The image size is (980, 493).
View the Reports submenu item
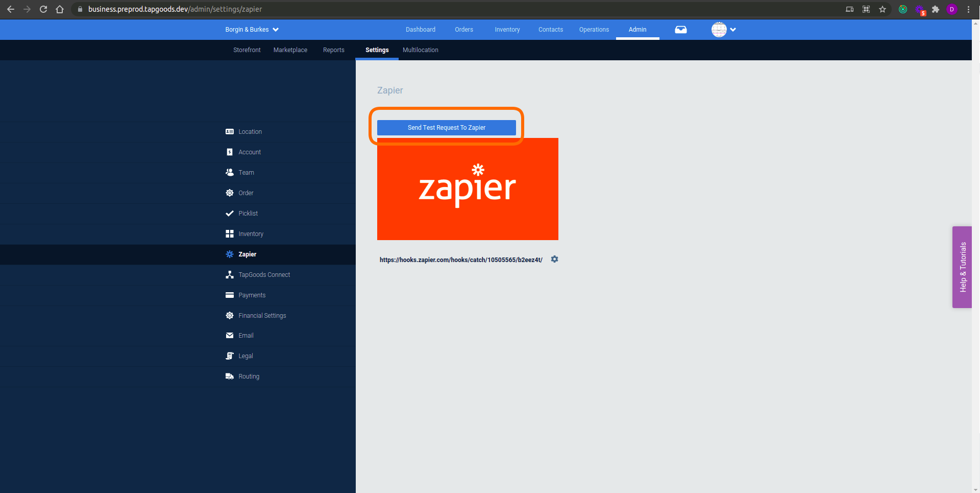click(334, 50)
